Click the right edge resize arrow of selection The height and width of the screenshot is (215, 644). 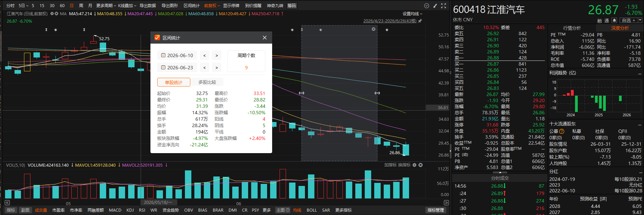377,93
